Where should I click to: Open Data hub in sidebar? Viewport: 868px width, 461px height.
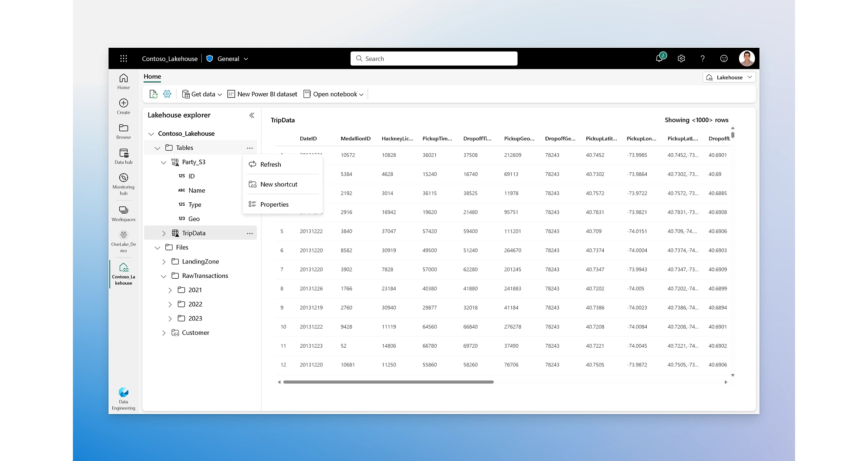[124, 156]
